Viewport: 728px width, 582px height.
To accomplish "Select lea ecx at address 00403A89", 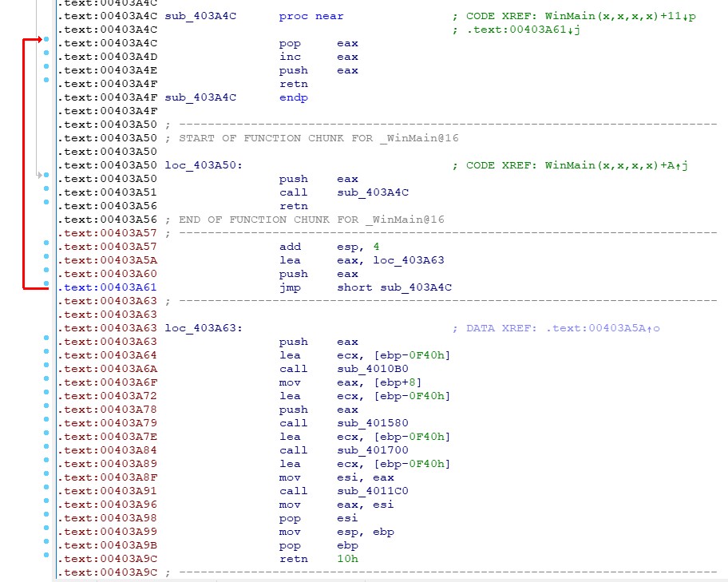I will [365, 464].
